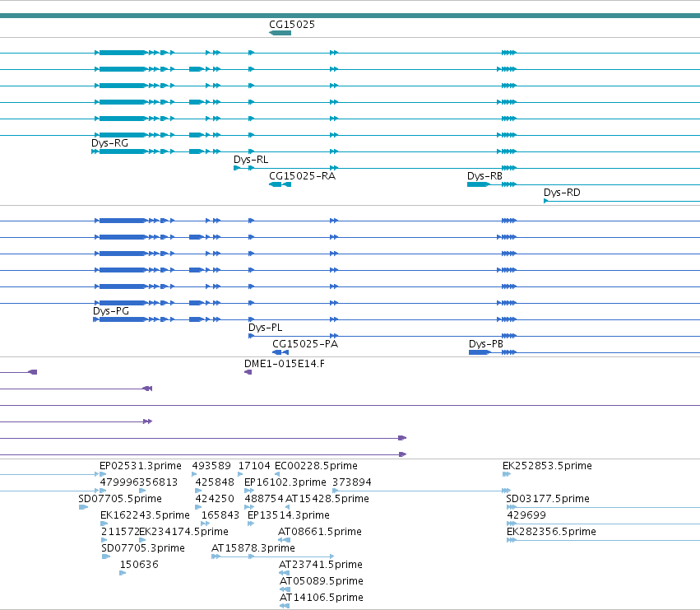Click the first exon block under Dys-RB

(478, 184)
